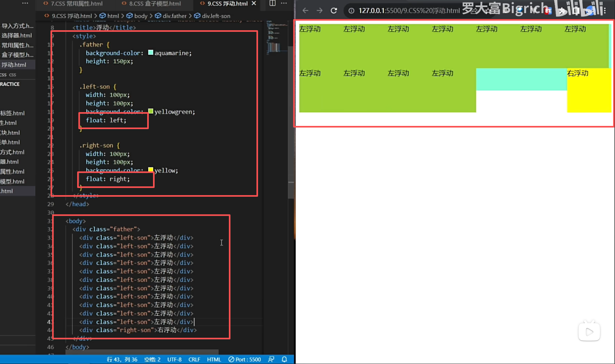This screenshot has height=364, width=615.
Task: Click Port : 5500 live server button
Action: point(245,359)
